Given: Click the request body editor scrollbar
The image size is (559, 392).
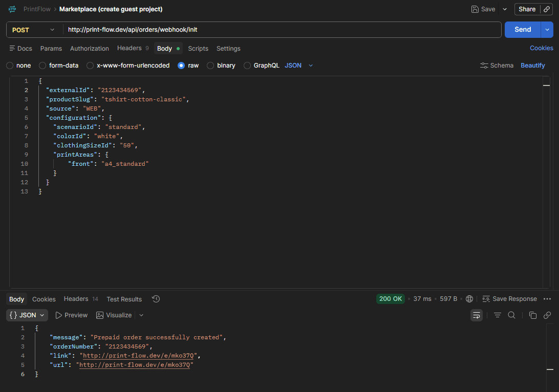Looking at the screenshot, I should [x=547, y=182].
